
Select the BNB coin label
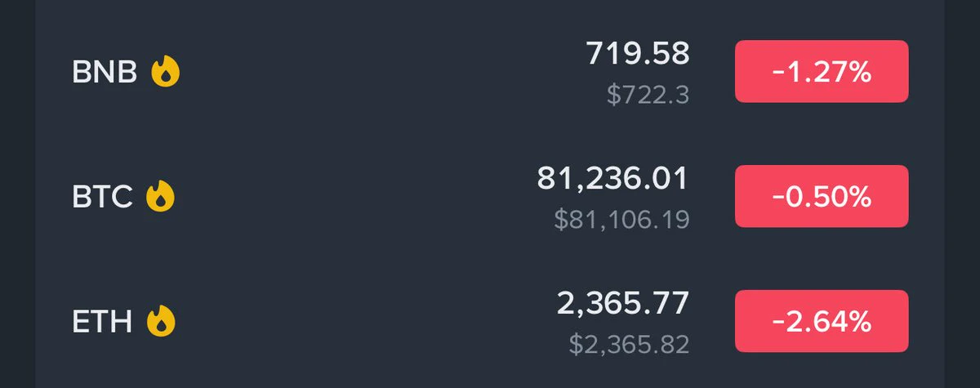[106, 74]
